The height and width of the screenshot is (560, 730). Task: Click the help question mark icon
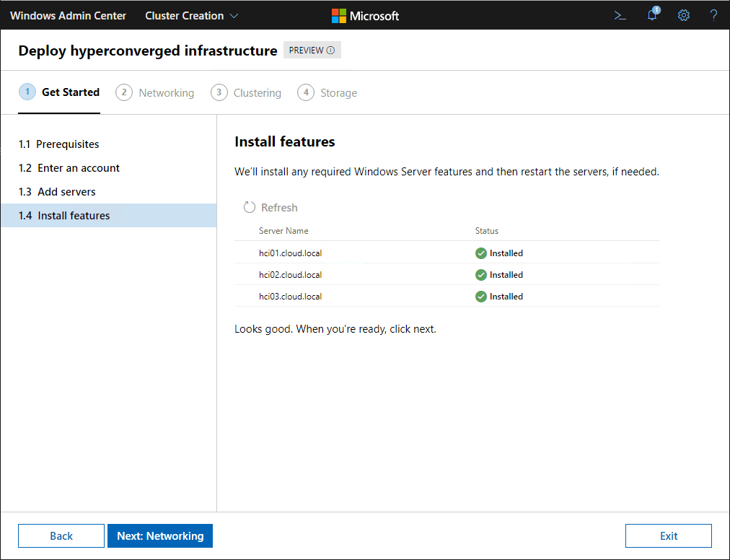(713, 15)
